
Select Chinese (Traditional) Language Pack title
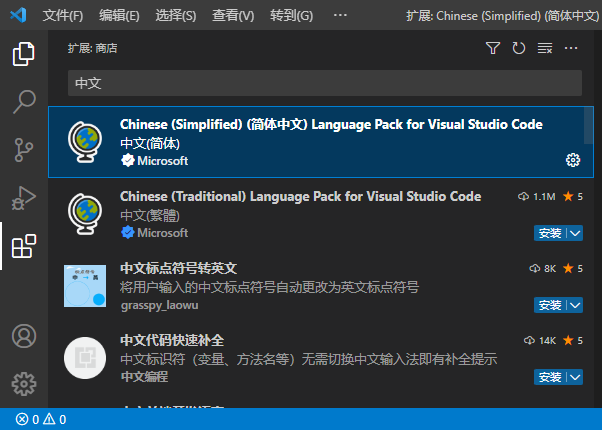click(300, 197)
